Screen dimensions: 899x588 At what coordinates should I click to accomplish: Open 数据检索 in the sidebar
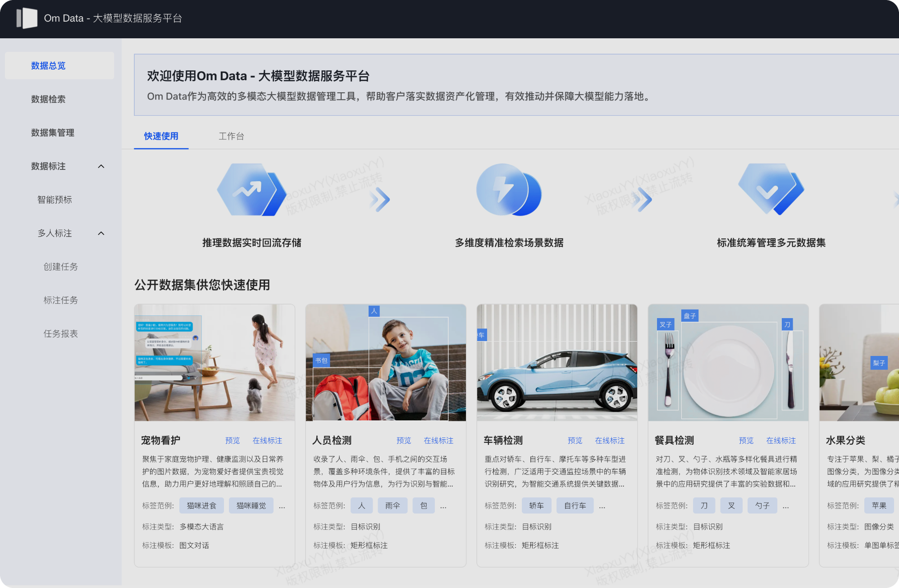48,99
